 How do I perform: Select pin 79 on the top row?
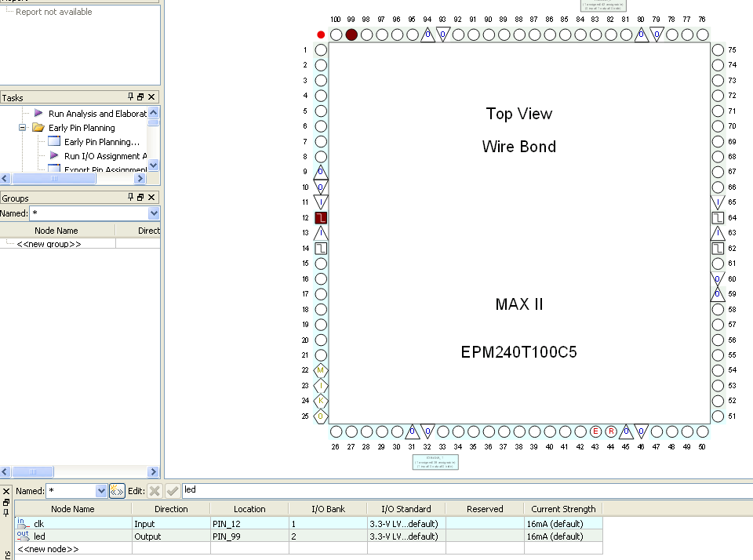pos(657,35)
